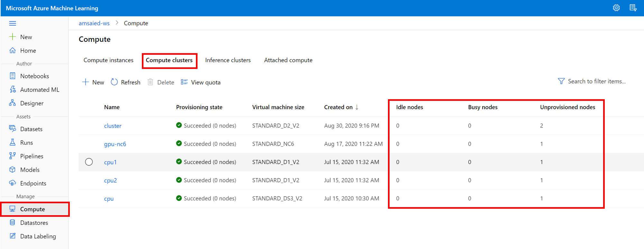Sort by the Name column header
644x249 pixels.
tap(112, 107)
